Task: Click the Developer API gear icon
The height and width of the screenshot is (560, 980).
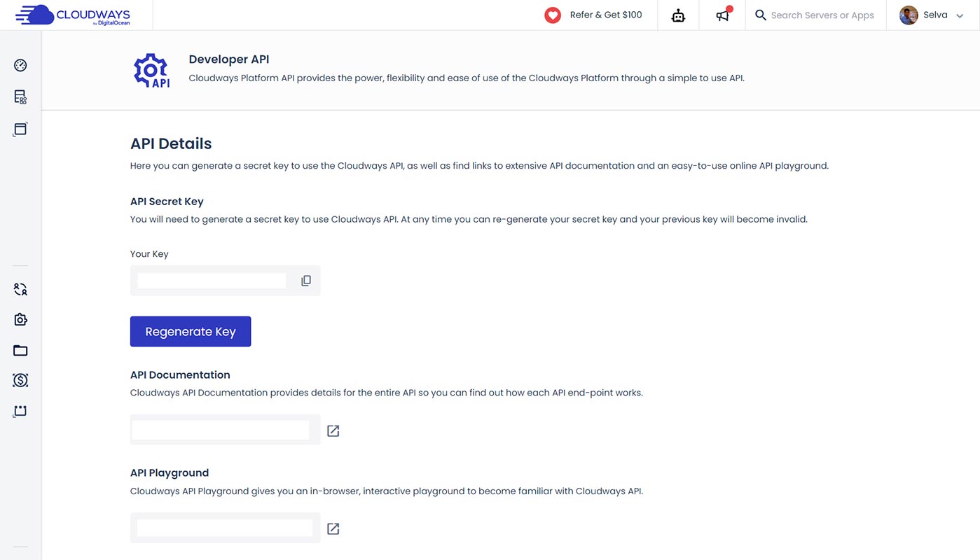Action: 151,71
